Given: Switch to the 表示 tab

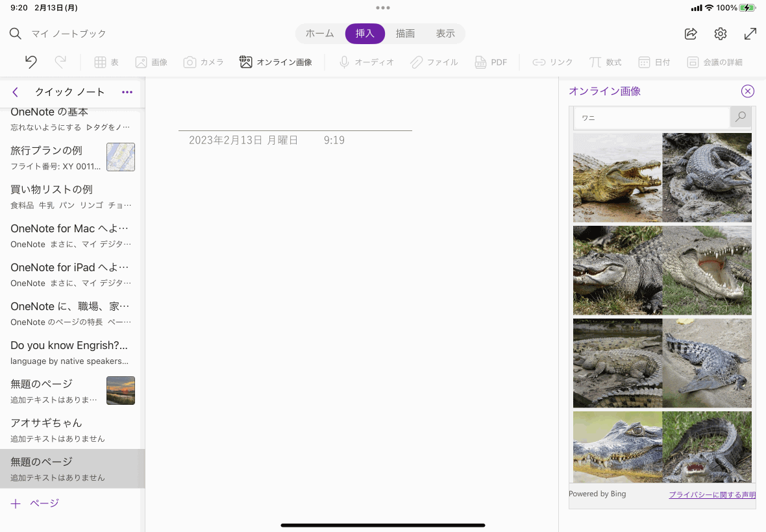Looking at the screenshot, I should pos(445,33).
